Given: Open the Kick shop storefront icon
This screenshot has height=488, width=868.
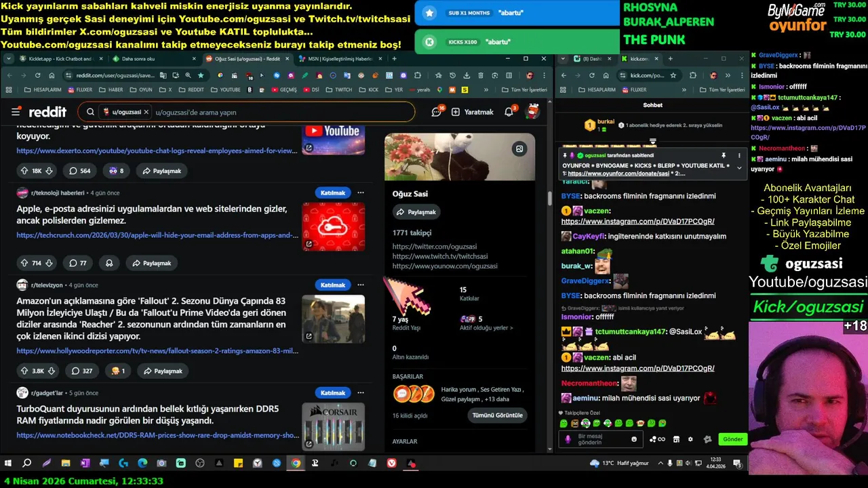Looking at the screenshot, I should tap(675, 439).
